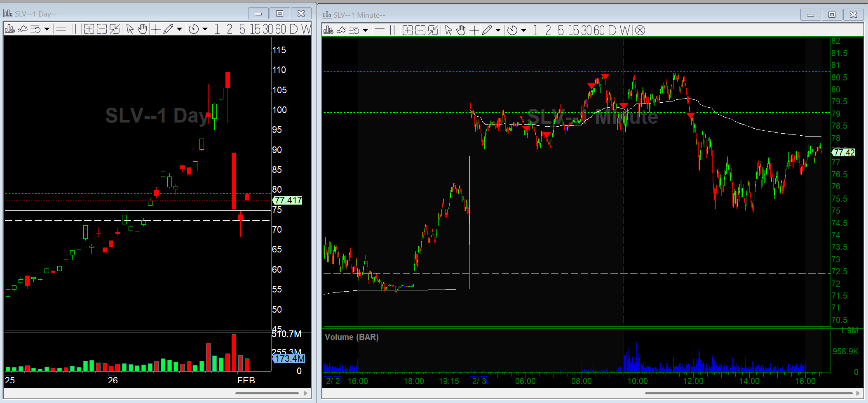Image resolution: width=868 pixels, height=403 pixels.
Task: Toggle the crosshair tool in Day window
Action: coord(155,29)
